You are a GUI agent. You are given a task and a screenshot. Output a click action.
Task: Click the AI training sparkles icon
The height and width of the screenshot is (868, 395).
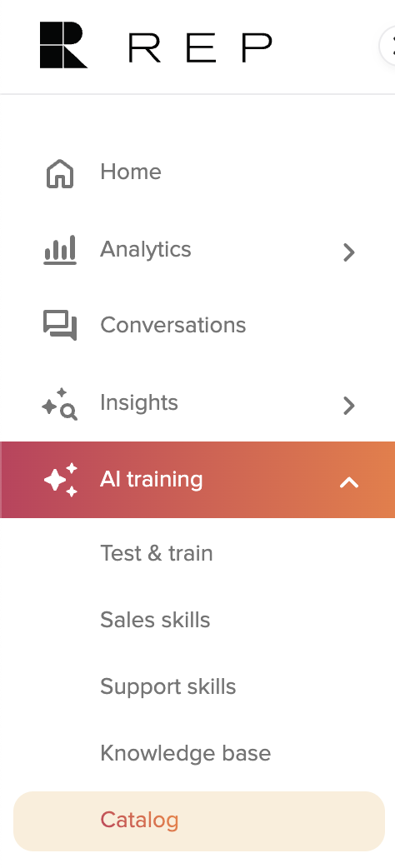click(61, 480)
